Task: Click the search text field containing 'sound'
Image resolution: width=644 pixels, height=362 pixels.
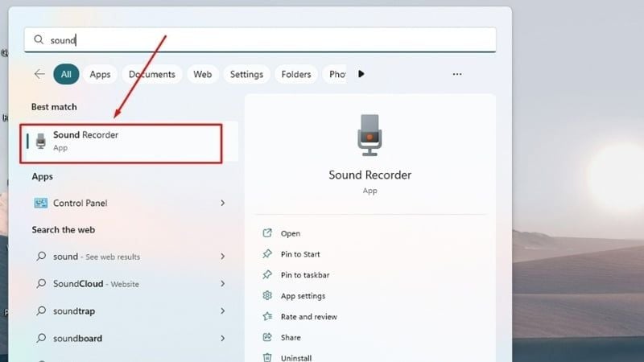Action: coord(260,39)
